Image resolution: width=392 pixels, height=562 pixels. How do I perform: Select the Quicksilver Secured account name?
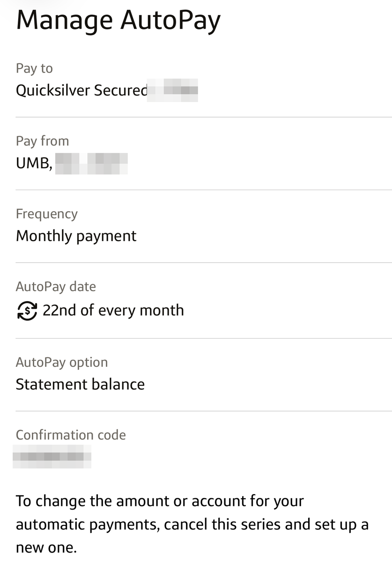pos(81,90)
